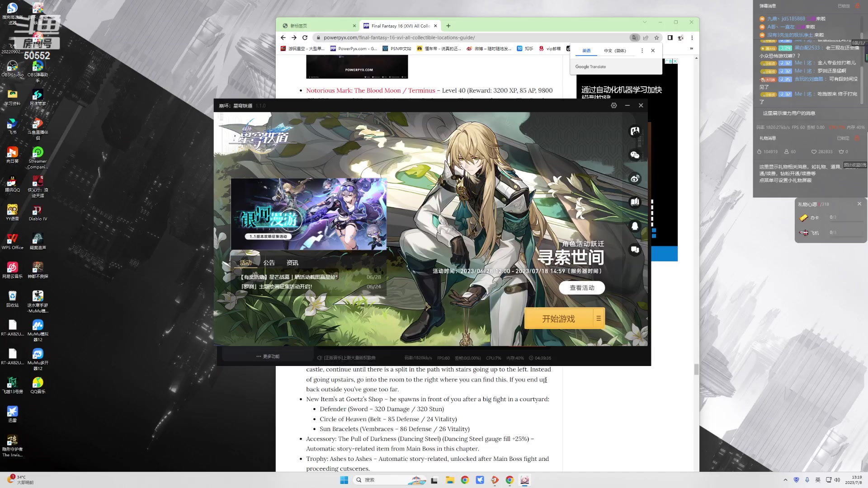Open a new Chrome tab with plus button
The height and width of the screenshot is (488, 868).
click(448, 26)
